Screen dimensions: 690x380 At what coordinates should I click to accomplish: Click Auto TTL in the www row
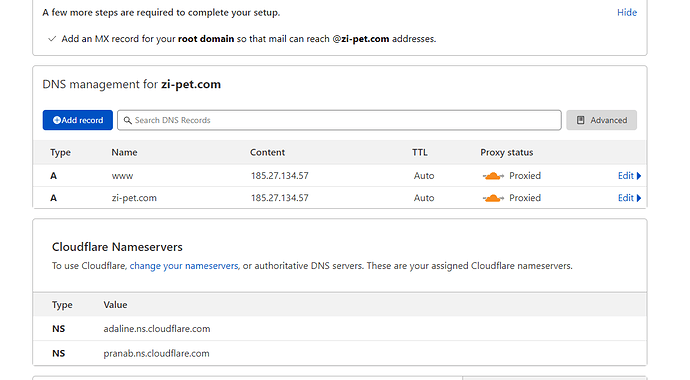click(x=424, y=176)
